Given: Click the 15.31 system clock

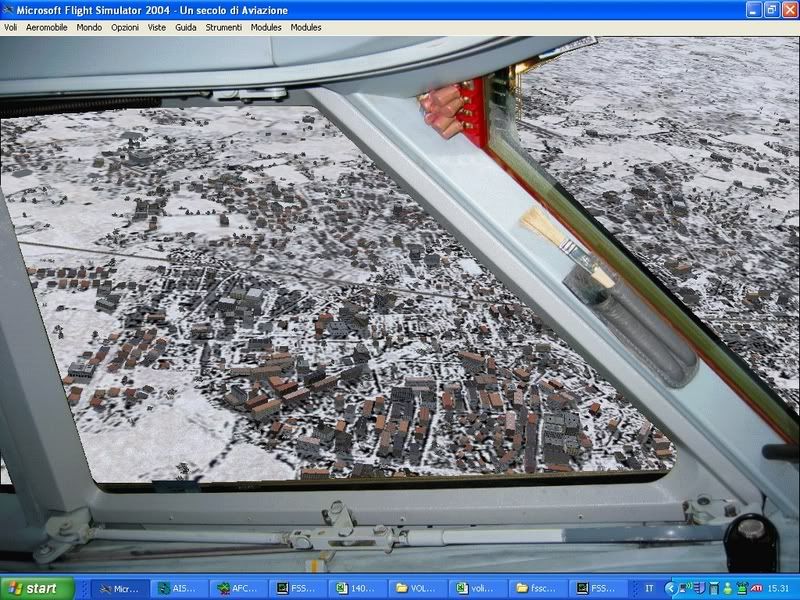Looking at the screenshot, I should [779, 588].
